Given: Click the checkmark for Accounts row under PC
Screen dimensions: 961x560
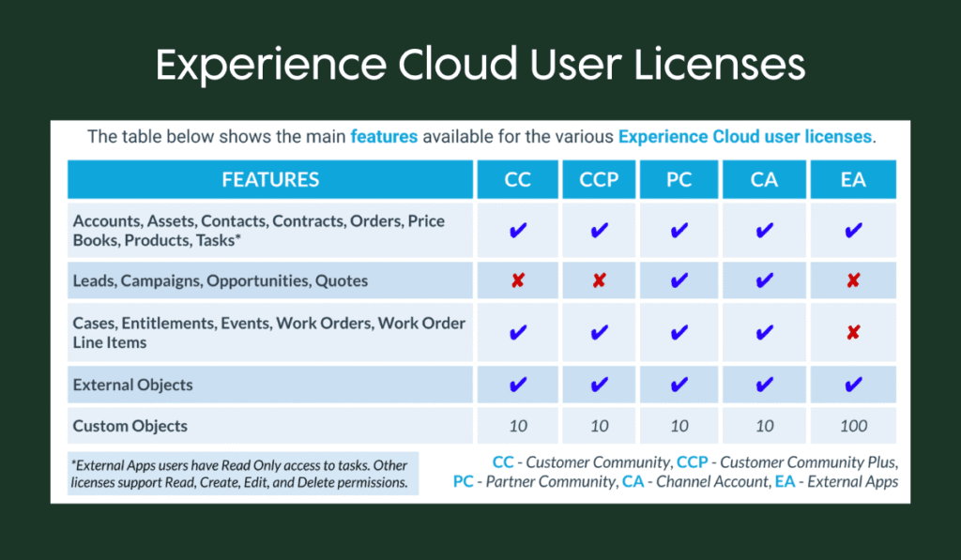Looking at the screenshot, I should coord(679,231).
